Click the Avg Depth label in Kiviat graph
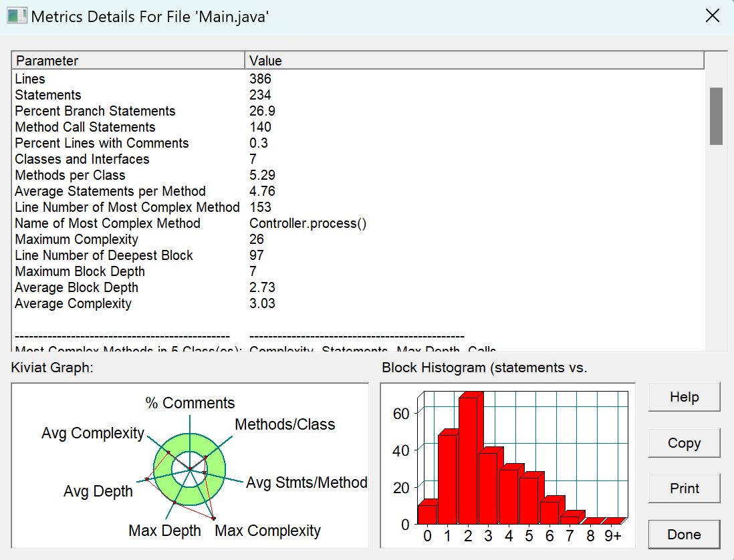This screenshot has height=560, width=734. pos(98,491)
